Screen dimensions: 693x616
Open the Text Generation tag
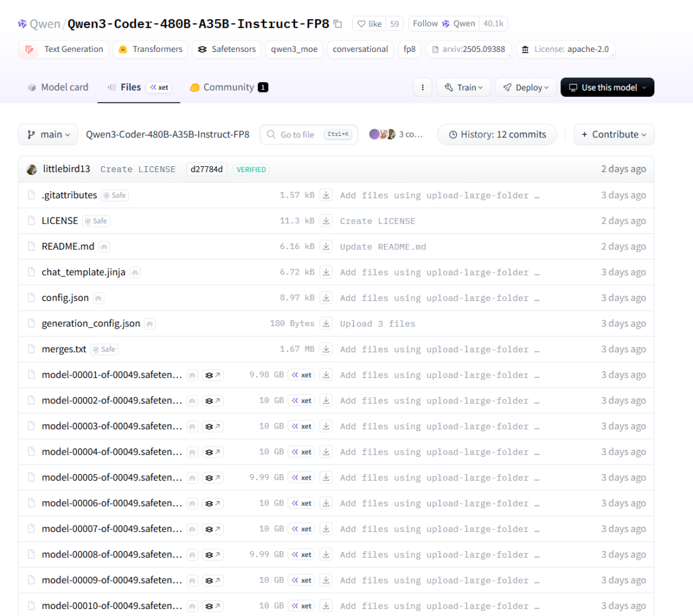tap(63, 49)
